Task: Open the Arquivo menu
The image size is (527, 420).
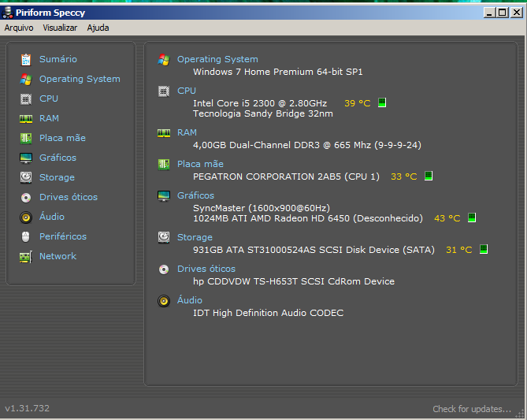Action: pos(19,28)
